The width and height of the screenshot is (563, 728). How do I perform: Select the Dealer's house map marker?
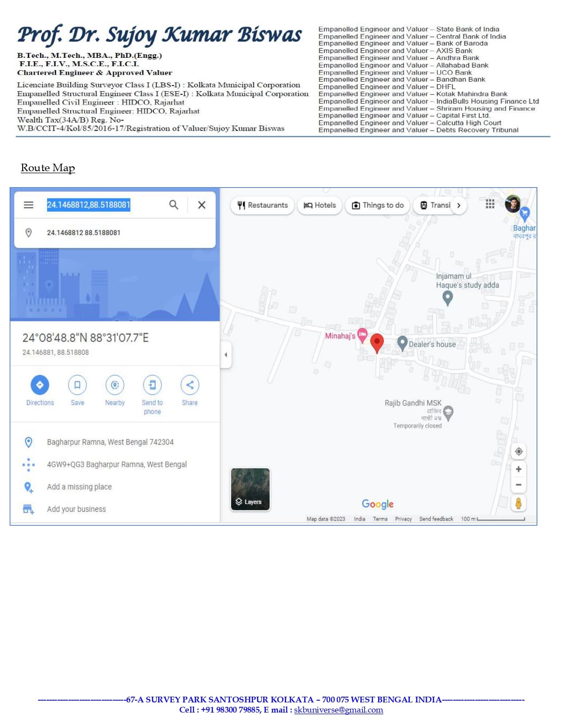(x=402, y=343)
